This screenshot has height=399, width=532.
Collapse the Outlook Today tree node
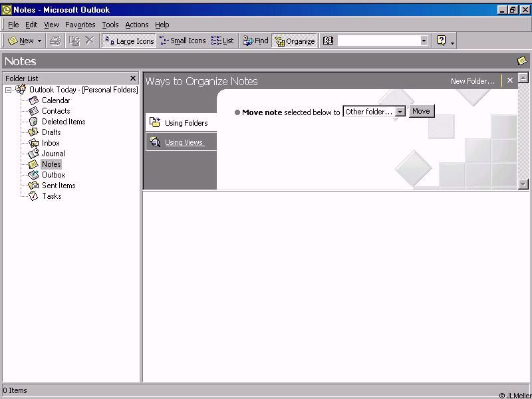coord(9,90)
